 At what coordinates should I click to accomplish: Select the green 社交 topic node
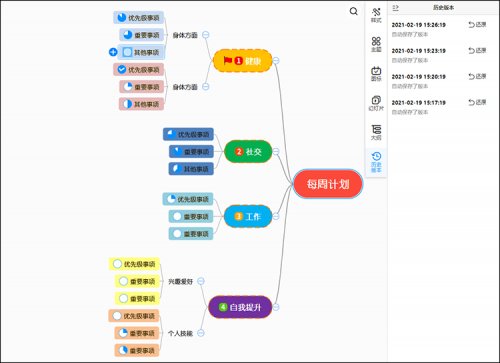(248, 152)
